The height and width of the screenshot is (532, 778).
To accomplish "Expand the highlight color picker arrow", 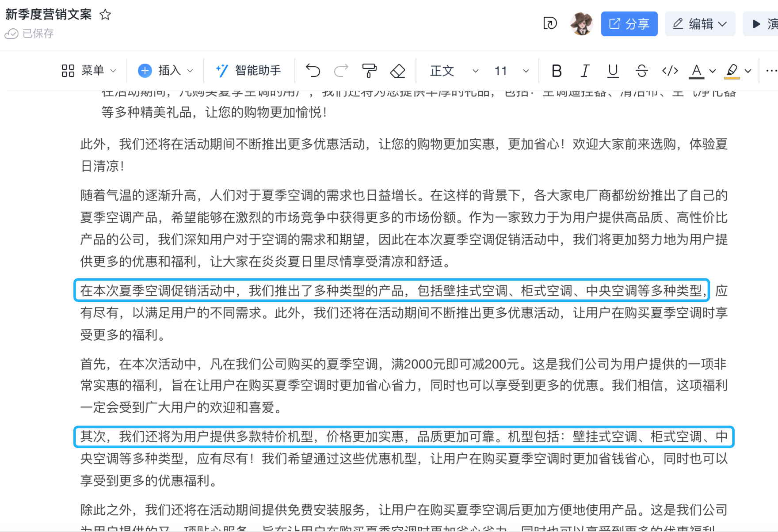I will [x=748, y=71].
